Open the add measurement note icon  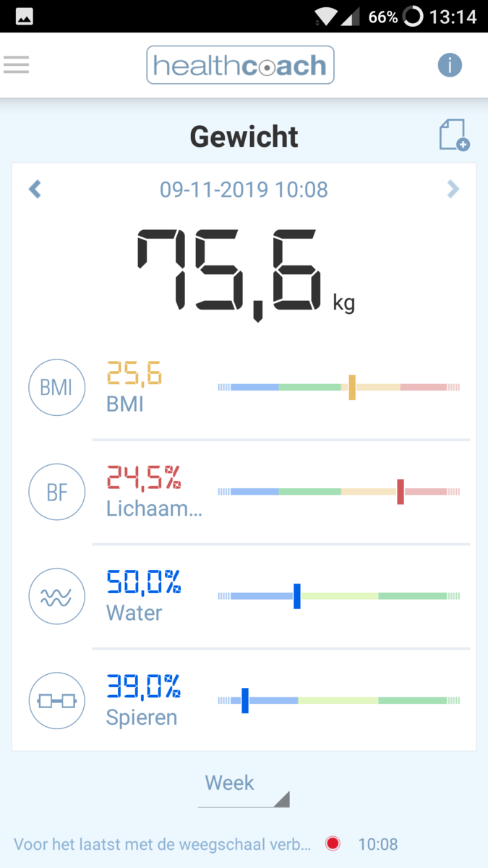452,135
